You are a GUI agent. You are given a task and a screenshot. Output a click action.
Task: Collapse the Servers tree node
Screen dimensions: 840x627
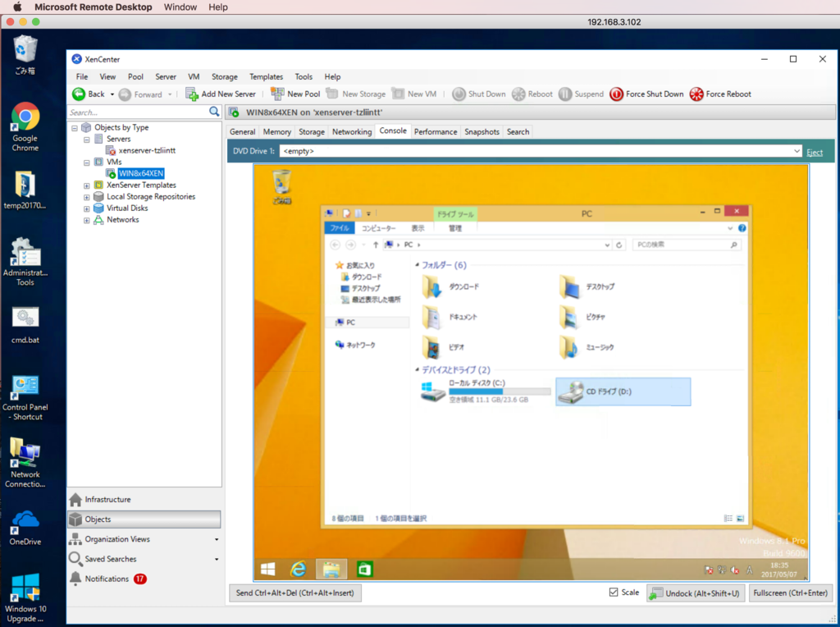point(86,140)
